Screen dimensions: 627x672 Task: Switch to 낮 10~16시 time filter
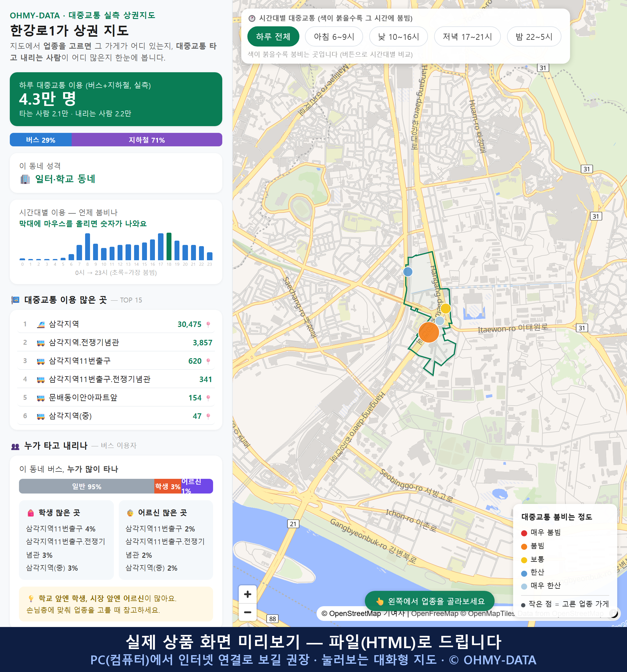398,36
